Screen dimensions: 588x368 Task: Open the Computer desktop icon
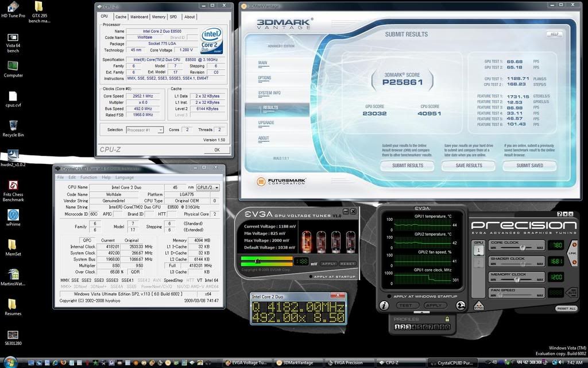click(x=13, y=69)
